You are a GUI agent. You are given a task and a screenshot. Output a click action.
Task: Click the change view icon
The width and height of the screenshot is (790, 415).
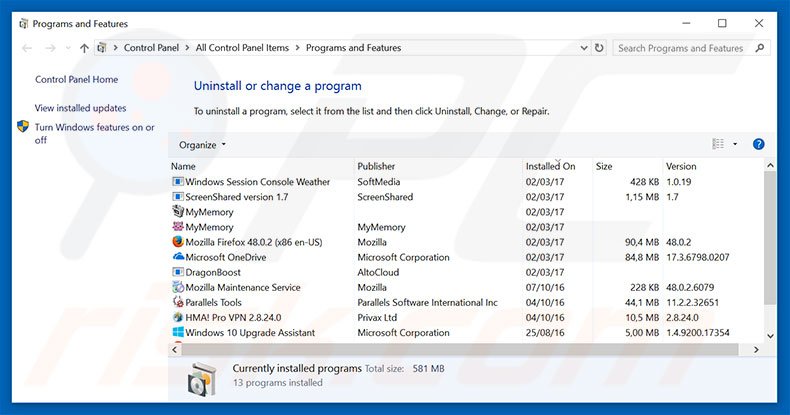(718, 144)
